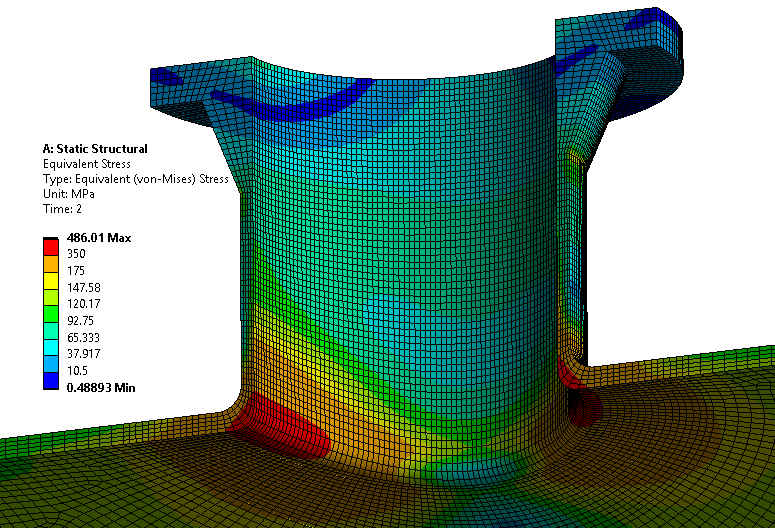
Task: Click the green legend color band
Action: click(x=51, y=314)
